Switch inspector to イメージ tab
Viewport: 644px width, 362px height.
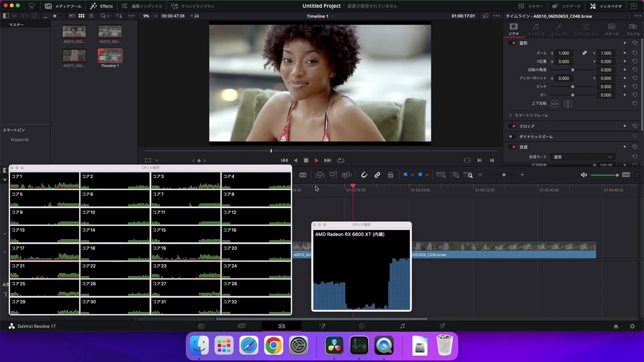point(611,30)
